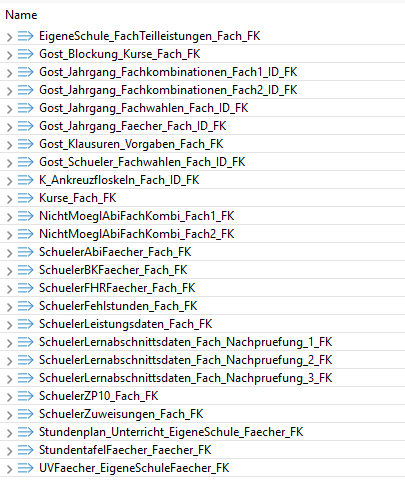Expand Stundenplan_Unterricht_EigeneSchule_Faecher_FK arrow
The width and height of the screenshot is (405, 484).
9,433
